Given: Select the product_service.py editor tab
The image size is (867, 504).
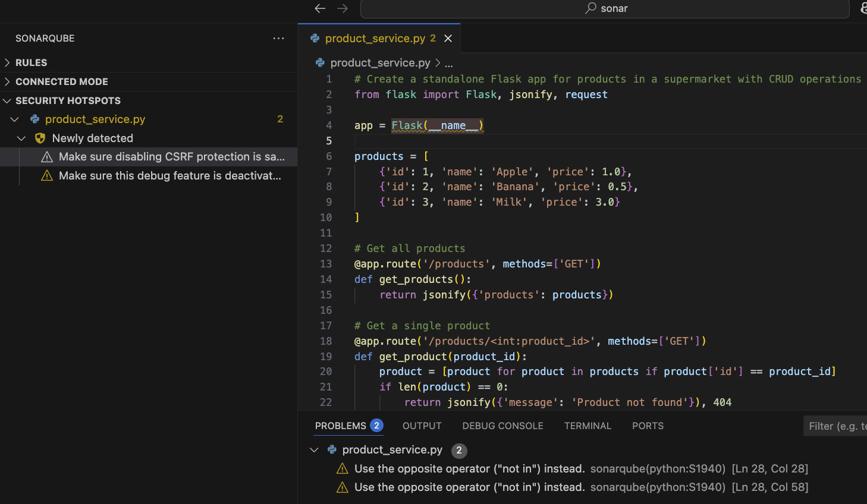Looking at the screenshot, I should tap(379, 38).
